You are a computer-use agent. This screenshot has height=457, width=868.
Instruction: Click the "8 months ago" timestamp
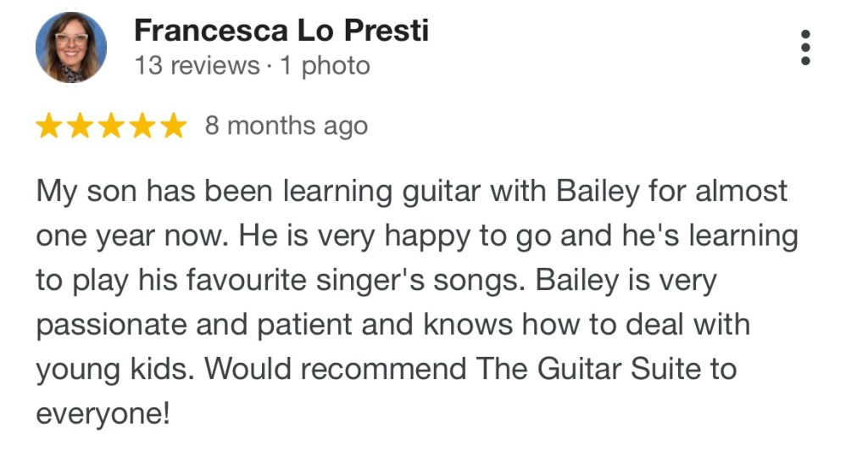pyautogui.click(x=287, y=126)
